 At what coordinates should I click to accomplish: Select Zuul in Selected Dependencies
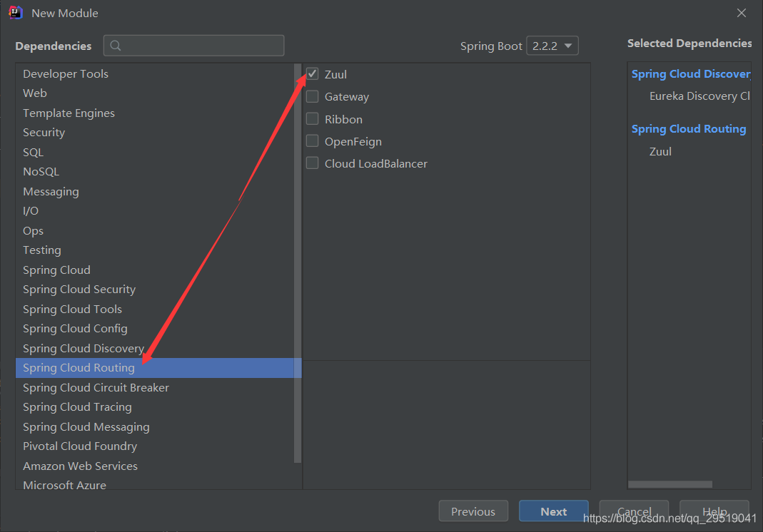[x=660, y=151]
